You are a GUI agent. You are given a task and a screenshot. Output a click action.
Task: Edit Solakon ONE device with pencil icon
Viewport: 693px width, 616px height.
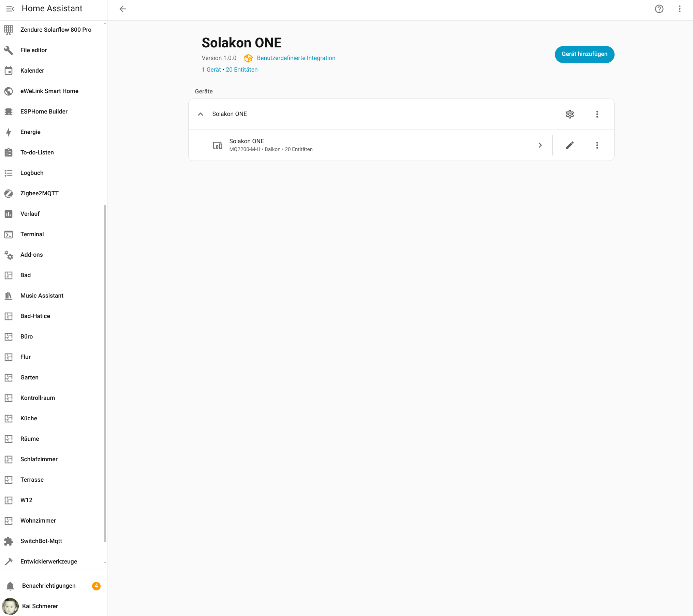coord(570,145)
